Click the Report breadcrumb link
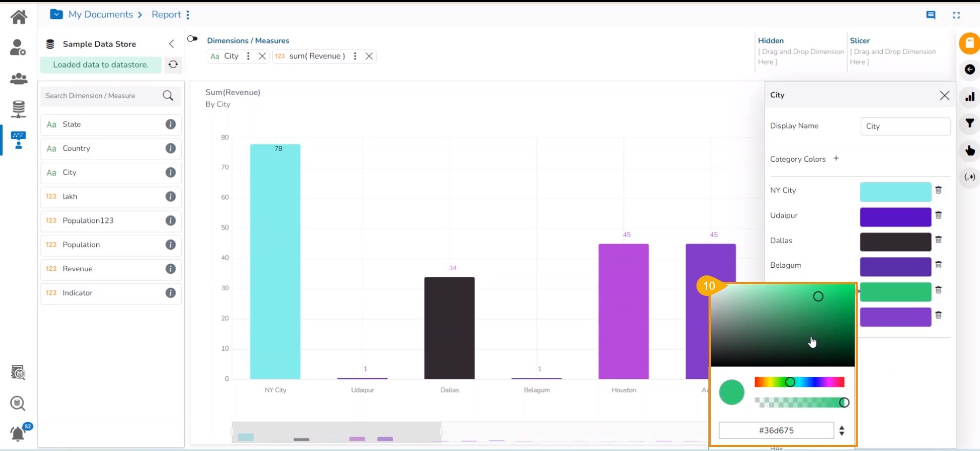The height and width of the screenshot is (451, 980). pyautogui.click(x=166, y=14)
